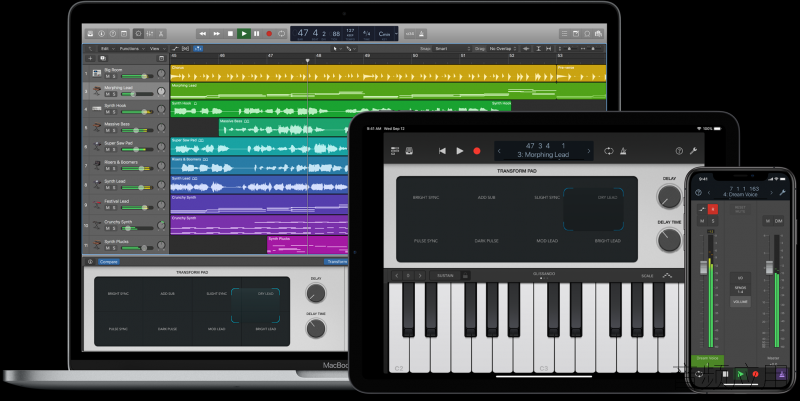Click Go to Beginning on the iPad
This screenshot has width=800, height=401.
point(442,151)
